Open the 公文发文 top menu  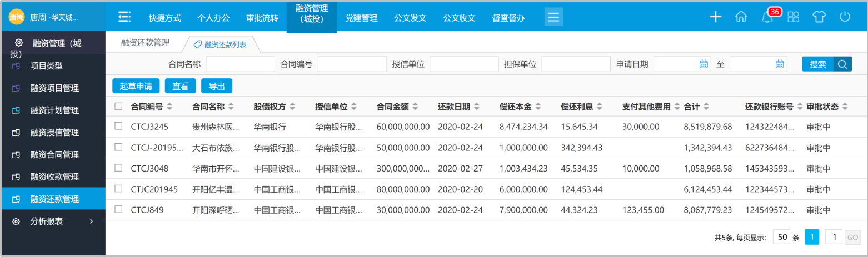tap(410, 18)
